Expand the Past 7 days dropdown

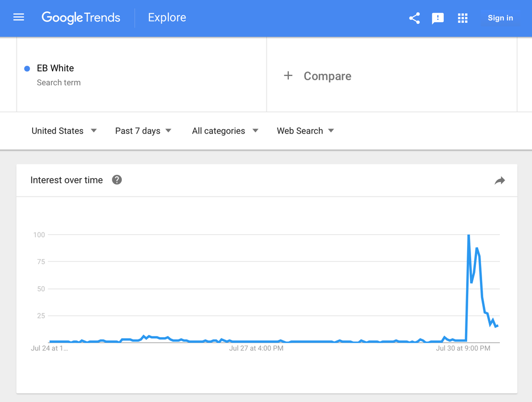143,131
